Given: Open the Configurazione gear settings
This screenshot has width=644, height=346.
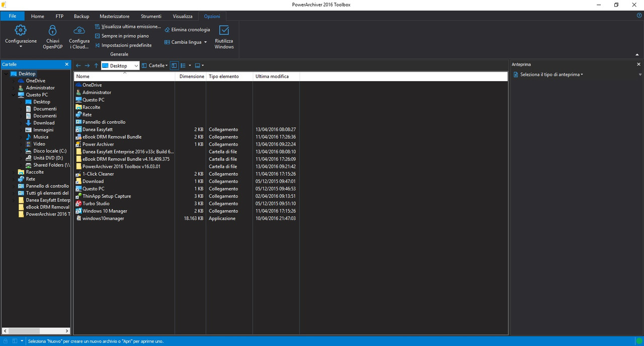Looking at the screenshot, I should click(21, 36).
